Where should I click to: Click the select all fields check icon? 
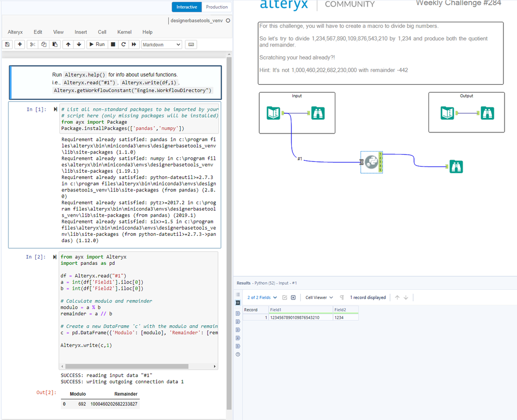click(x=285, y=297)
